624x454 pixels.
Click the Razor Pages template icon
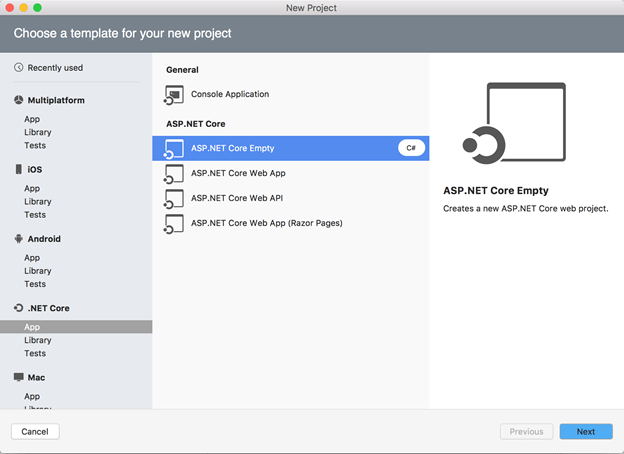click(x=173, y=223)
